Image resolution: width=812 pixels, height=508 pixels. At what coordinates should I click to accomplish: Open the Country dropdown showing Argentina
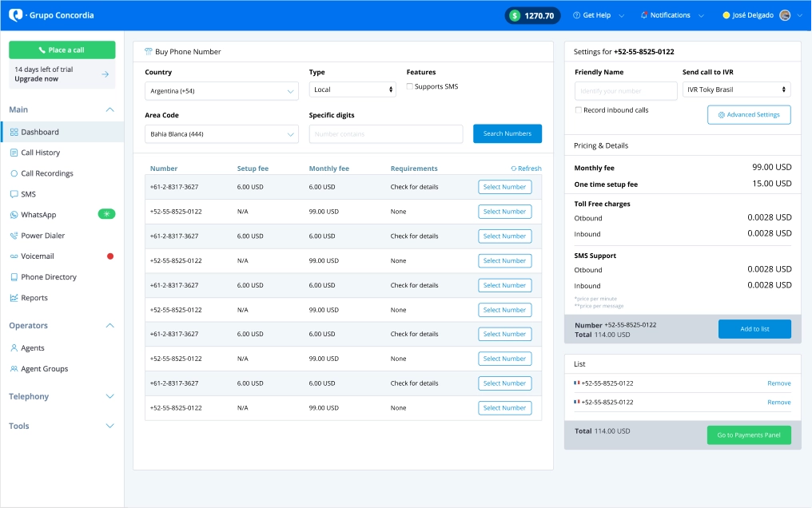tap(221, 91)
